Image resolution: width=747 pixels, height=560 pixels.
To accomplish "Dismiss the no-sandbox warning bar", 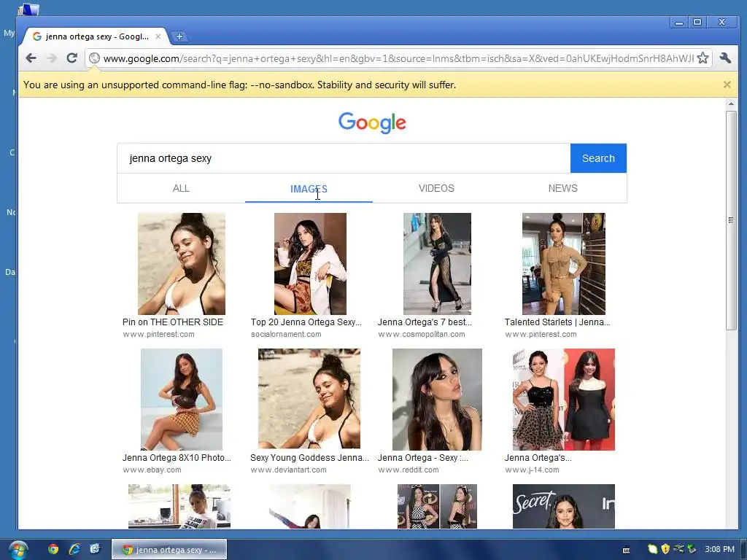I will coord(727,85).
